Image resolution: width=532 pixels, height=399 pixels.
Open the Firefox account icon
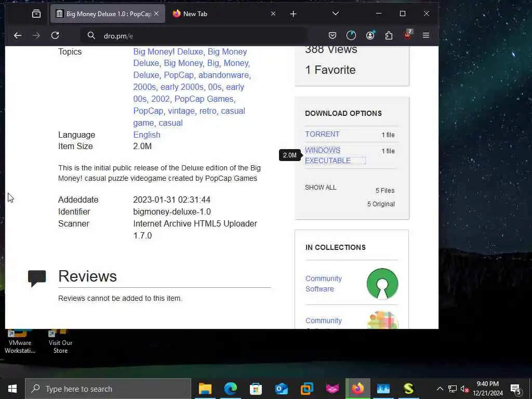pos(370,35)
